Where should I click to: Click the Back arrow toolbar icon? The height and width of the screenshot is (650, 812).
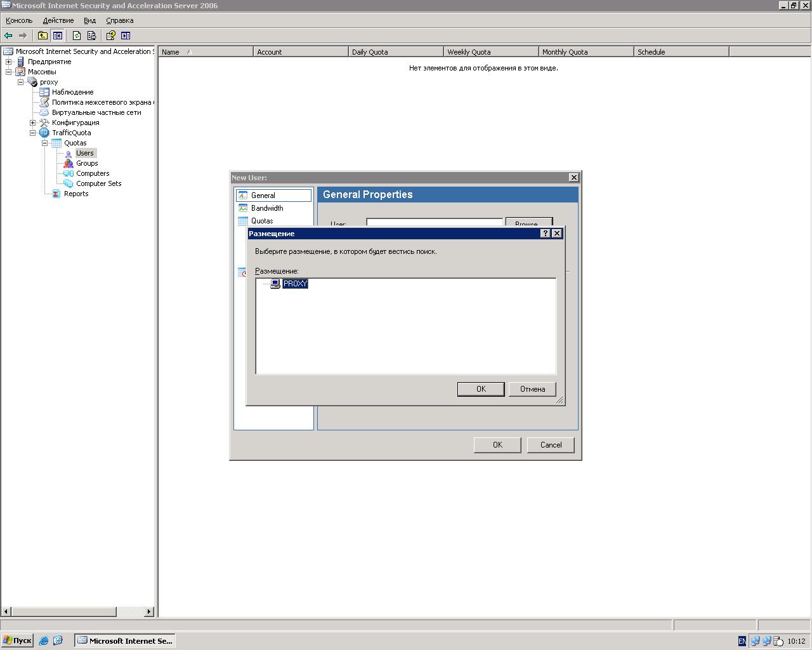8,36
